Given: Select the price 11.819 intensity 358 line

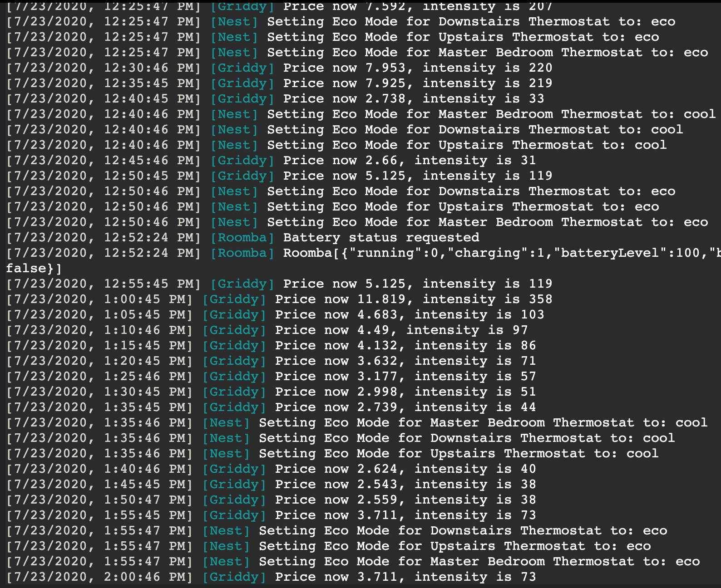Looking at the screenshot, I should [x=279, y=299].
